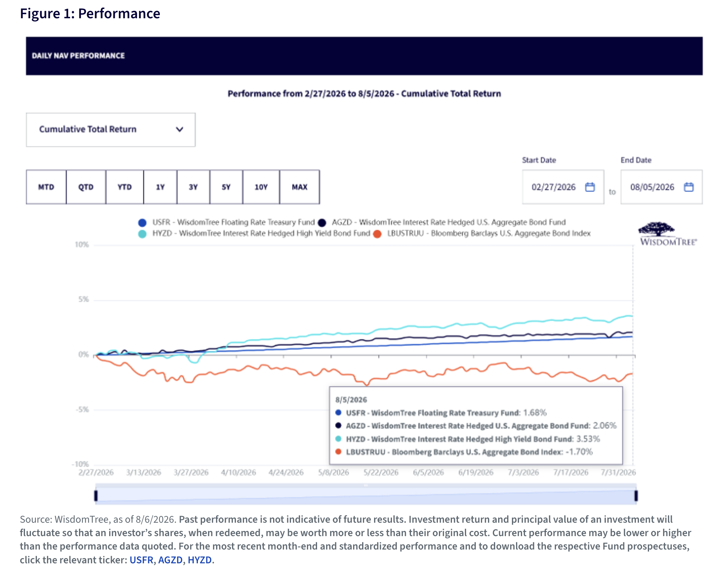Open the AGZD ticker link in the source note

[170, 560]
